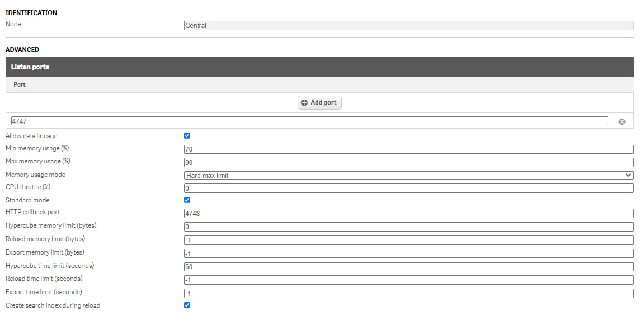The width and height of the screenshot is (644, 325).
Task: Toggle the Allow data lineage checkbox
Action: [187, 135]
